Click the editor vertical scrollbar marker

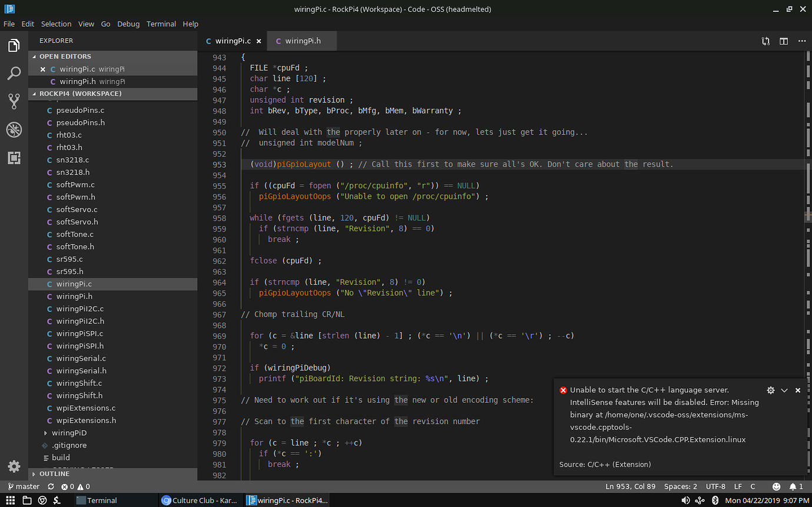tap(808, 216)
